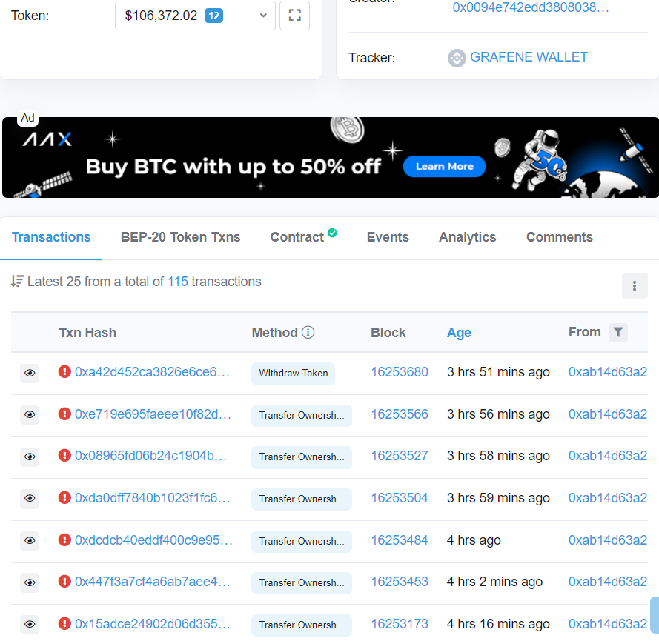Click the GRAFENE WALLET token logo icon
This screenshot has height=644, width=659.
[x=457, y=58]
